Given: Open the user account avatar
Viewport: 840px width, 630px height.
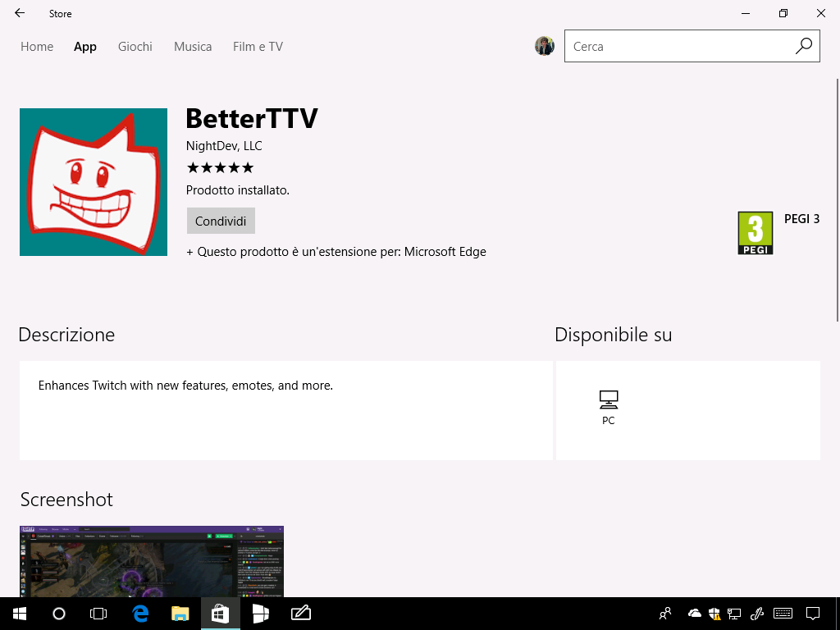Looking at the screenshot, I should pyautogui.click(x=545, y=46).
